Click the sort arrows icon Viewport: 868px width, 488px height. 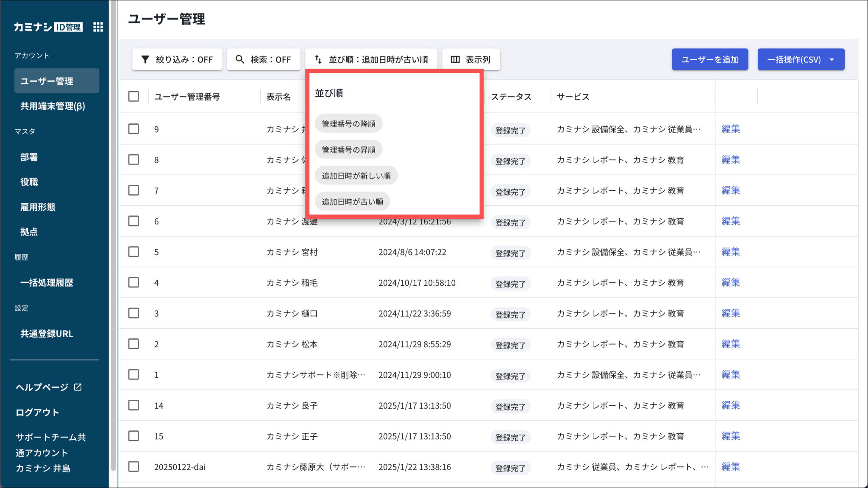[x=318, y=59]
